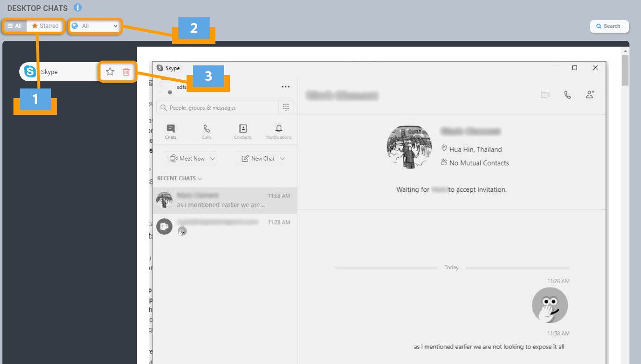The width and height of the screenshot is (641, 364).
Task: Click the New Chat button
Action: (258, 159)
